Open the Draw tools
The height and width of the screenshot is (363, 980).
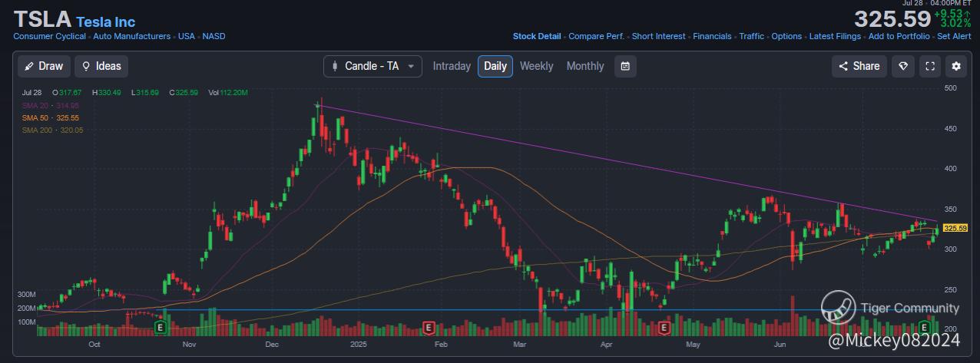click(44, 66)
